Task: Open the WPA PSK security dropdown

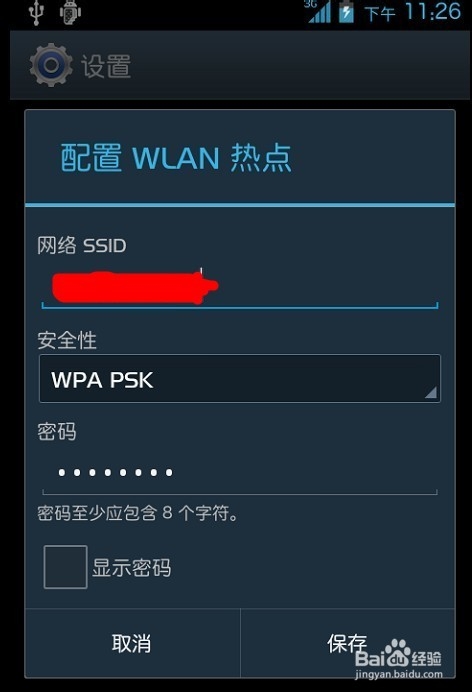Action: [x=240, y=379]
